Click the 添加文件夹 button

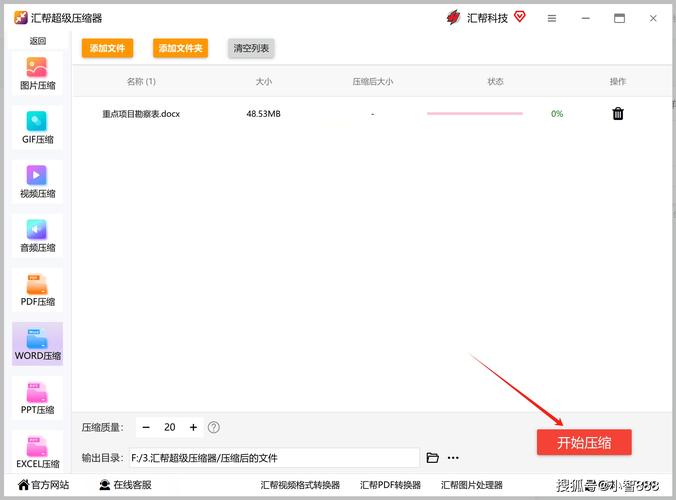click(180, 48)
